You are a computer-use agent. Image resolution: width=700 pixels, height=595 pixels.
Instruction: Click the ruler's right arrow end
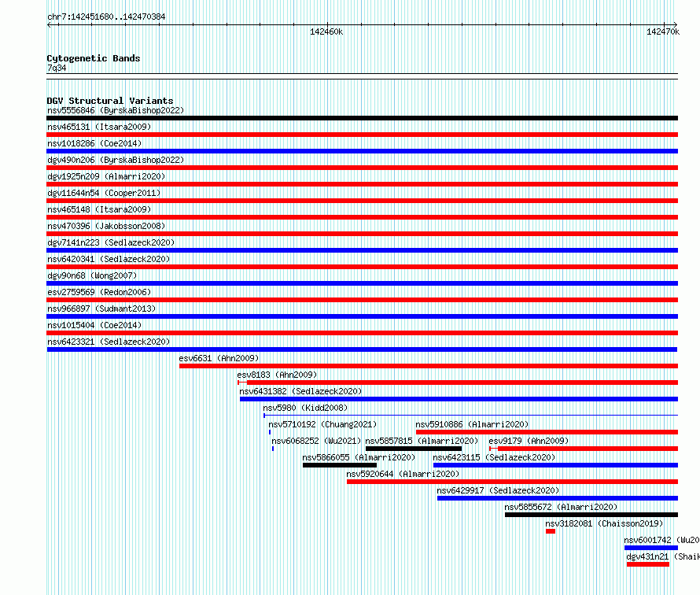[x=675, y=24]
